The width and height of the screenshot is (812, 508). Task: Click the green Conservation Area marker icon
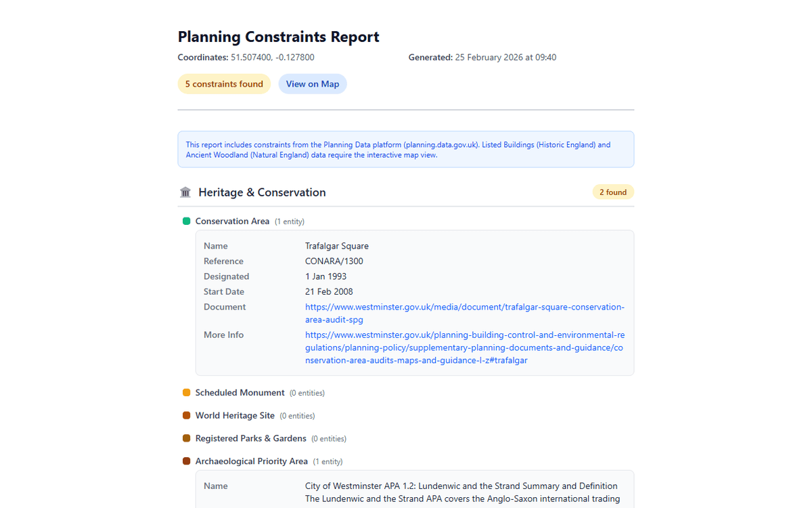187,221
